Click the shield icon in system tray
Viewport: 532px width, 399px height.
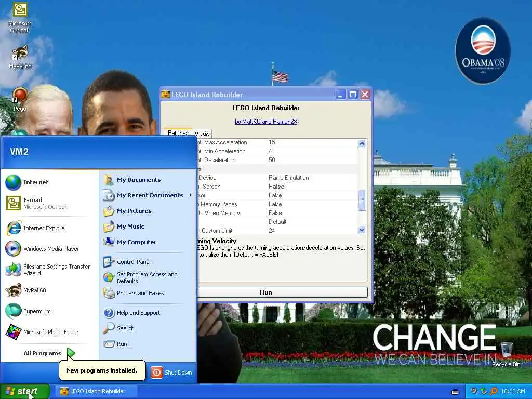474,391
